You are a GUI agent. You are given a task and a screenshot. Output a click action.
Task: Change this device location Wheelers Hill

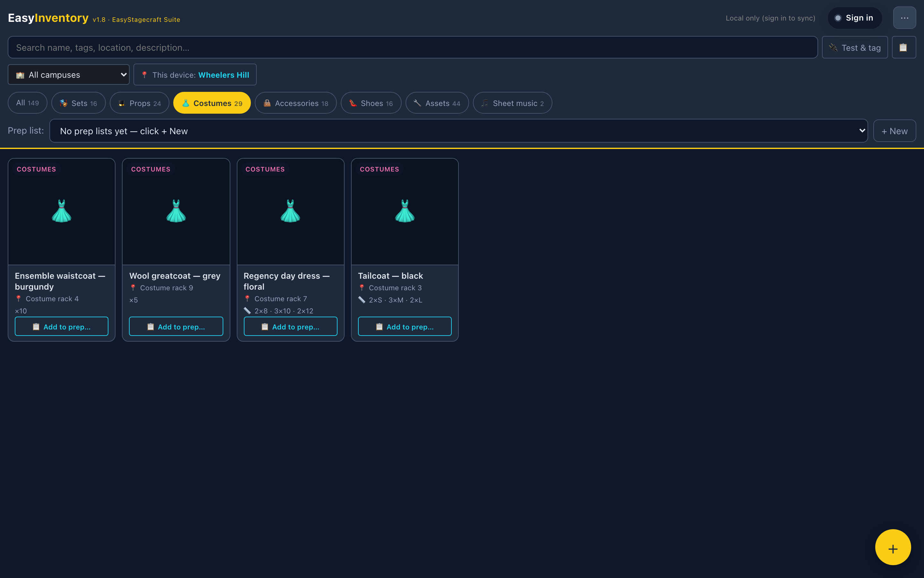coord(195,74)
